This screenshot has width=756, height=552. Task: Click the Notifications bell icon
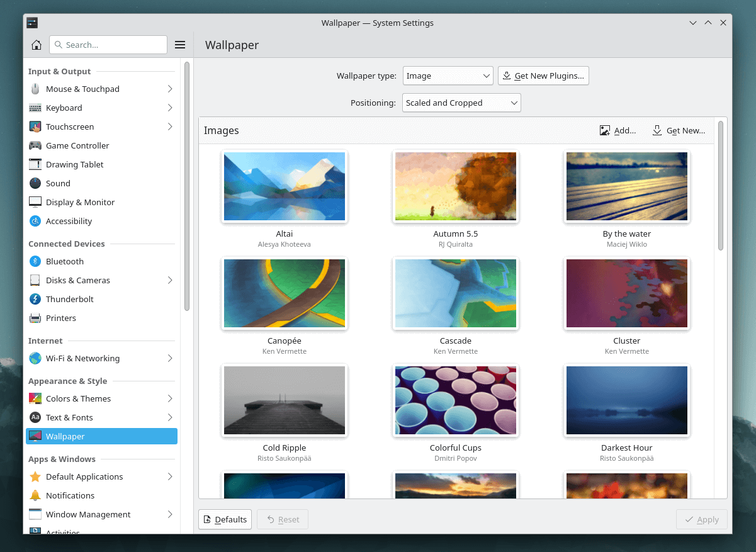tap(35, 495)
